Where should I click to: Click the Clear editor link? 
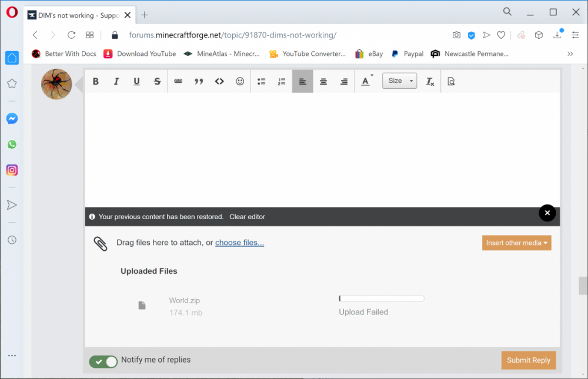click(x=247, y=217)
